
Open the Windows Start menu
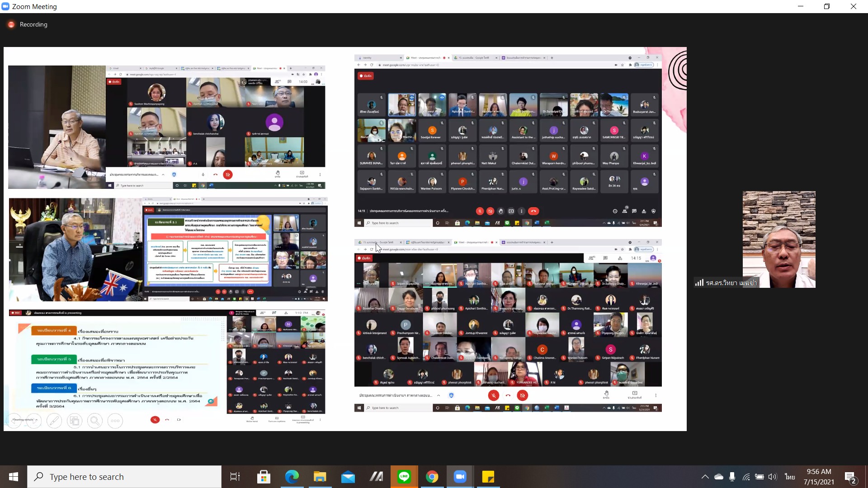(x=13, y=477)
